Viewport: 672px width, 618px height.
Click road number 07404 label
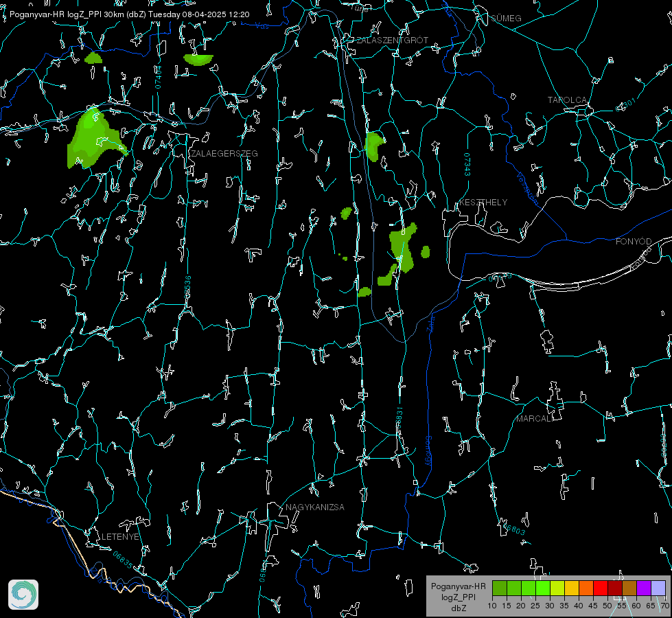tap(159, 77)
